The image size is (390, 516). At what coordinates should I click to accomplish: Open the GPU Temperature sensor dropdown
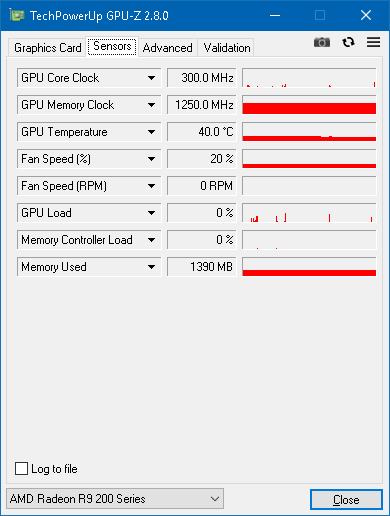click(89, 132)
